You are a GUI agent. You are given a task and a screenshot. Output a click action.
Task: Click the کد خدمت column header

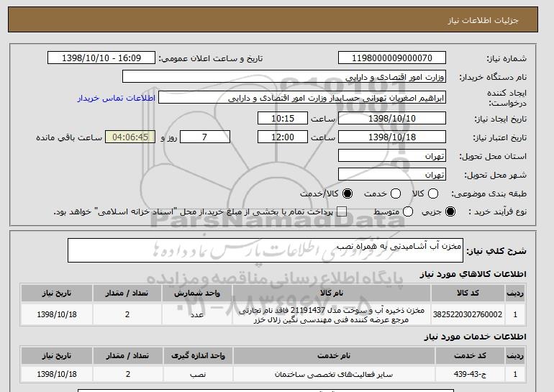pyautogui.click(x=470, y=355)
